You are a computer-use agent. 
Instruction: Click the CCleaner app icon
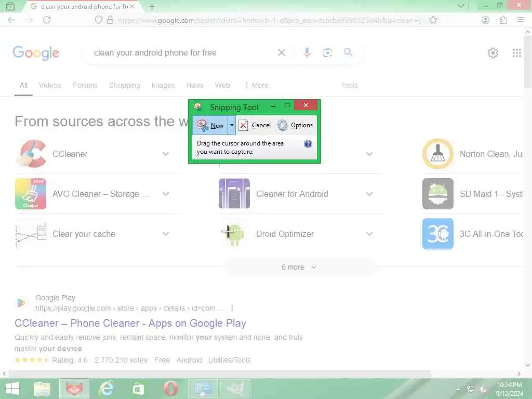click(x=31, y=154)
